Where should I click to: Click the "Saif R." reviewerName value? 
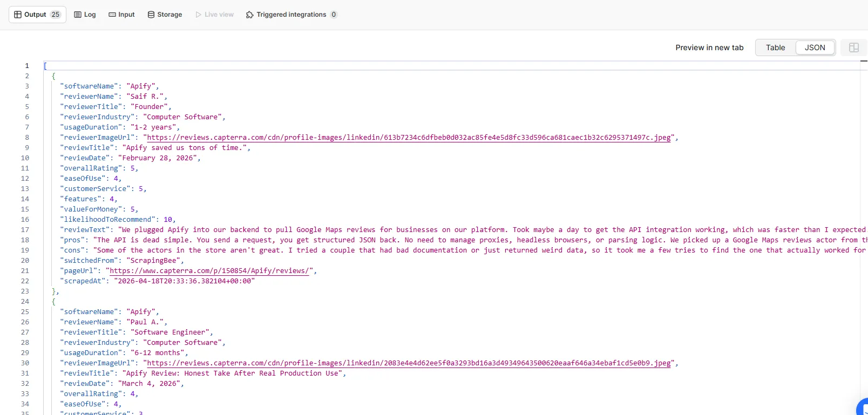(145, 97)
